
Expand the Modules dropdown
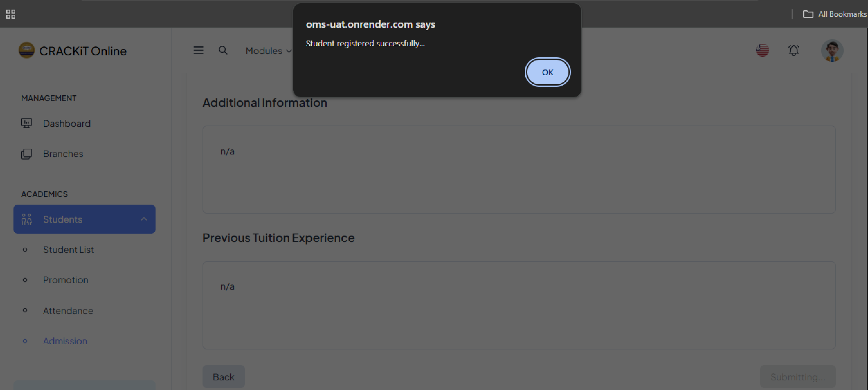tap(268, 51)
